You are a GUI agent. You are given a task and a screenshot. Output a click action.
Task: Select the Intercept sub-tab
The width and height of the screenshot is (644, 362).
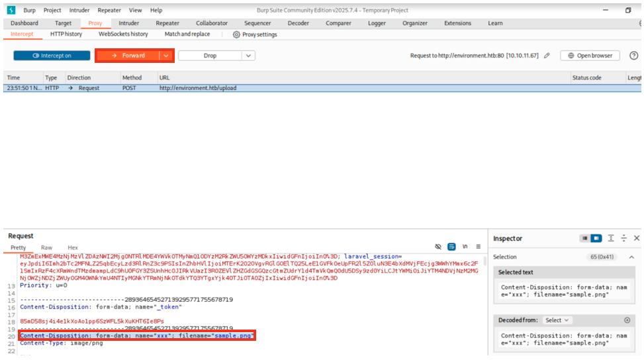coord(22,34)
